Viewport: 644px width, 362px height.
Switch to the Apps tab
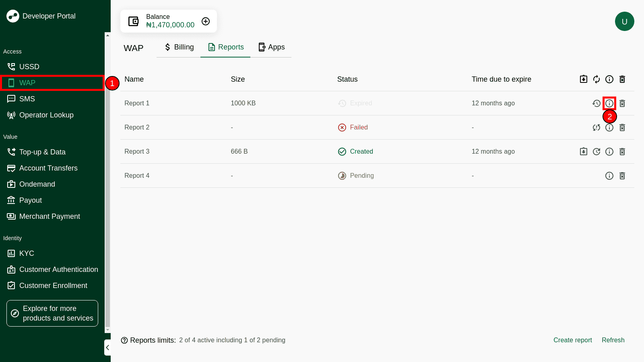271,47
